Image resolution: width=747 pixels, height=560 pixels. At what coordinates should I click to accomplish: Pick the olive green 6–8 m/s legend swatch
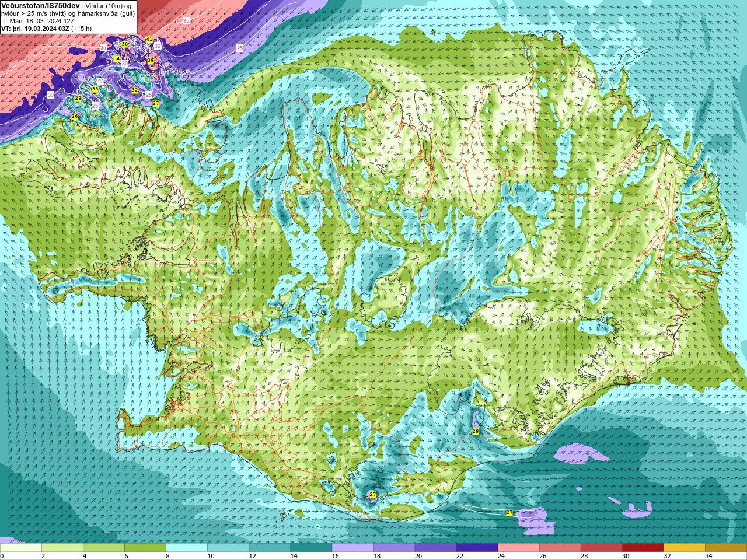click(x=145, y=548)
